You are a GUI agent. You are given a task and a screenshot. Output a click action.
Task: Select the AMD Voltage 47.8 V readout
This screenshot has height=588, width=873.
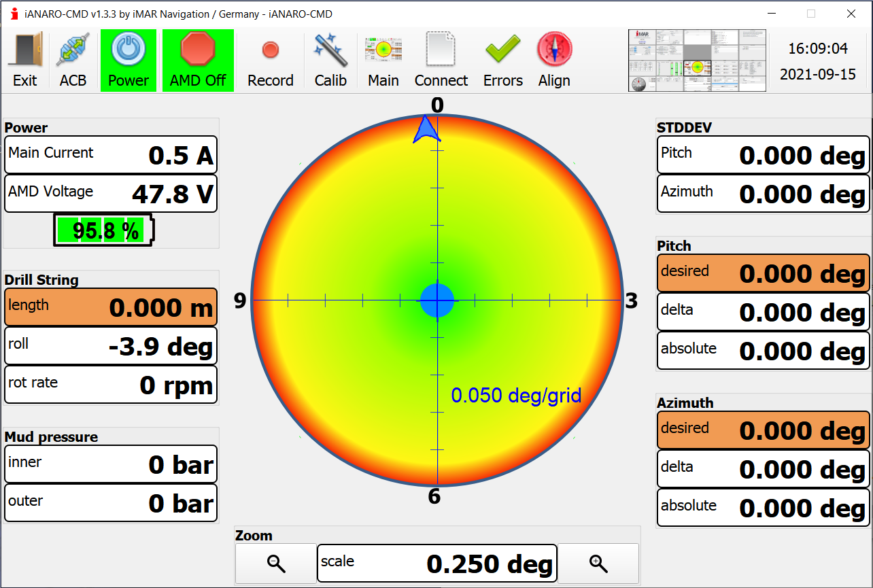coord(111,194)
